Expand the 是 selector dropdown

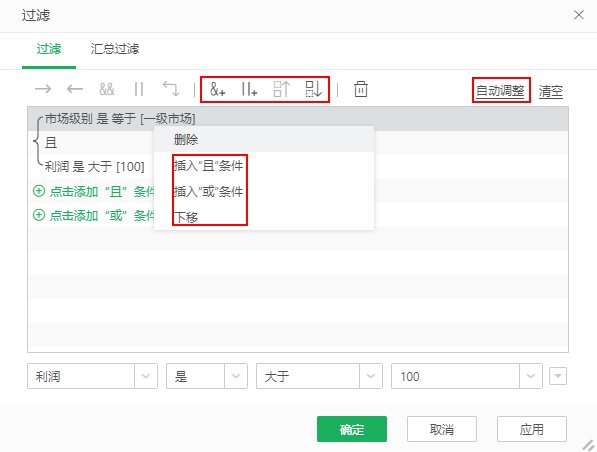[236, 376]
